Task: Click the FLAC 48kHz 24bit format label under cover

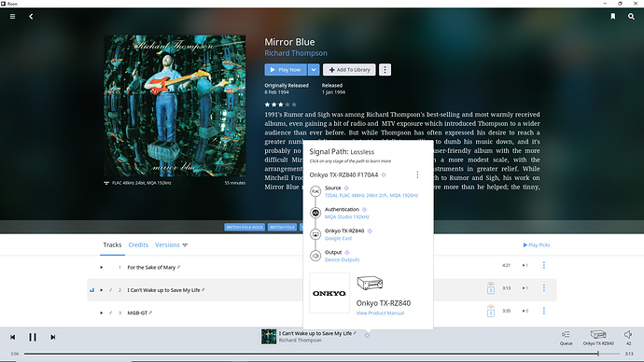Action: click(x=142, y=183)
